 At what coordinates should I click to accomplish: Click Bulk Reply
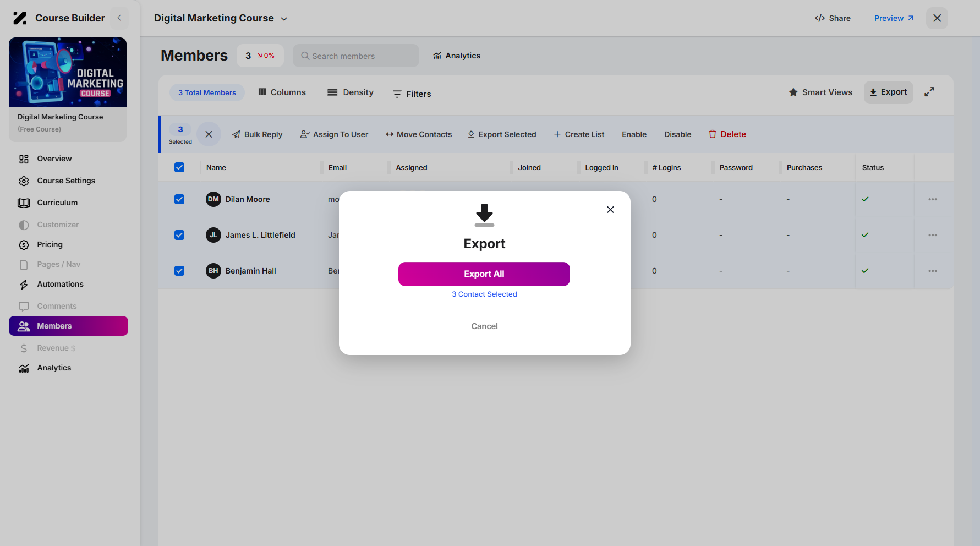click(x=257, y=134)
